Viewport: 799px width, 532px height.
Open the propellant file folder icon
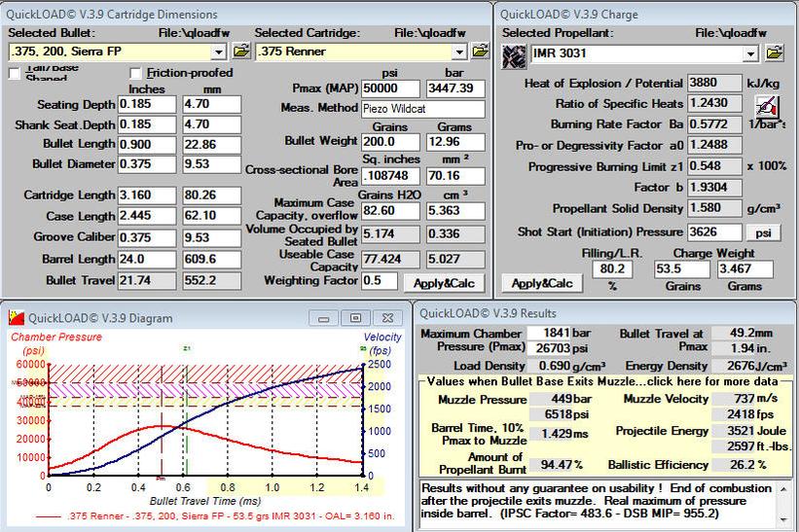coord(775,53)
